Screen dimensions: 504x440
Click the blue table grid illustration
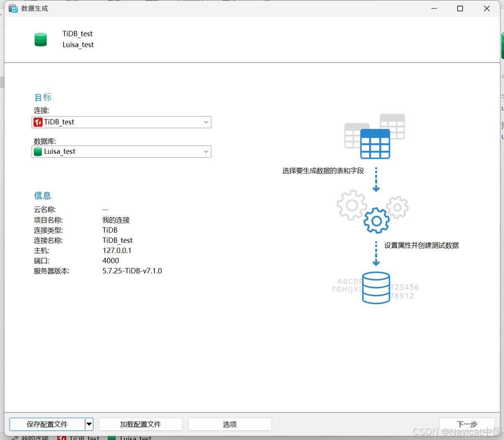375,144
